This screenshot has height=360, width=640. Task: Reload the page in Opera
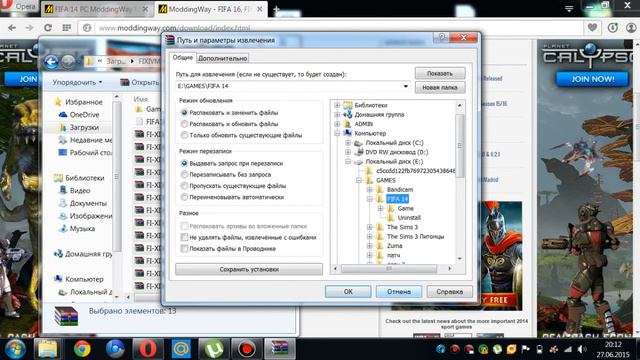pyautogui.click(x=48, y=28)
